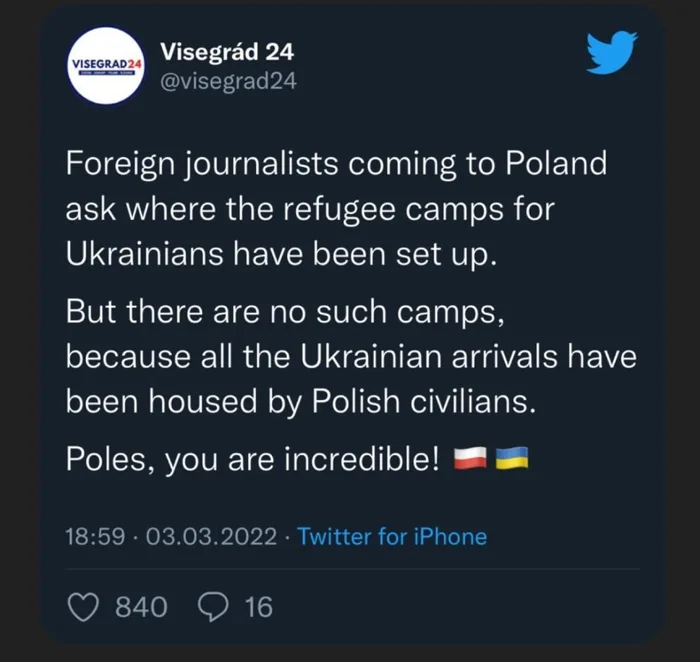Screen dimensions: 700x662
Task: Click the Polish flag emoji
Action: [470, 459]
